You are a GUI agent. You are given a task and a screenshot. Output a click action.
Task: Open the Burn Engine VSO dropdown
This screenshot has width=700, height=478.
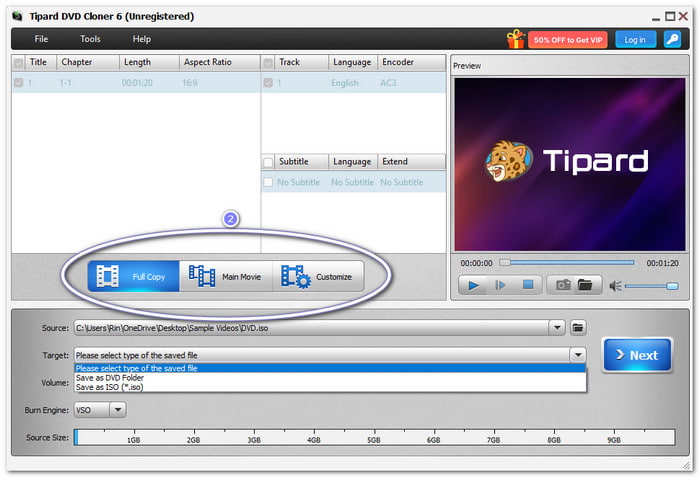(118, 409)
